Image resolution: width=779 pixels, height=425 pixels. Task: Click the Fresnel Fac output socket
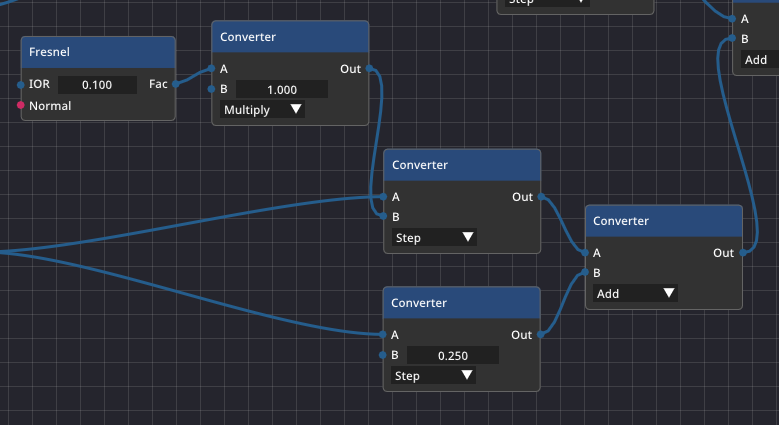[x=175, y=85]
